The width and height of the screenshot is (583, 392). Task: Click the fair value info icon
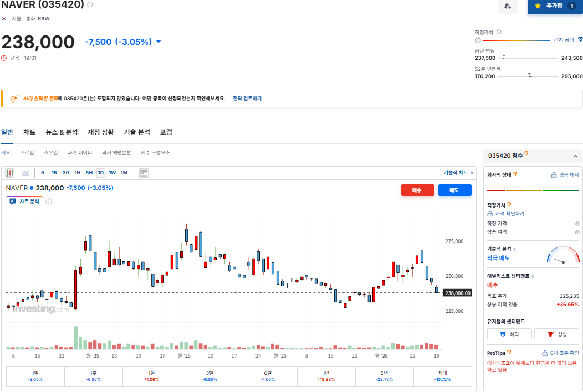click(499, 32)
